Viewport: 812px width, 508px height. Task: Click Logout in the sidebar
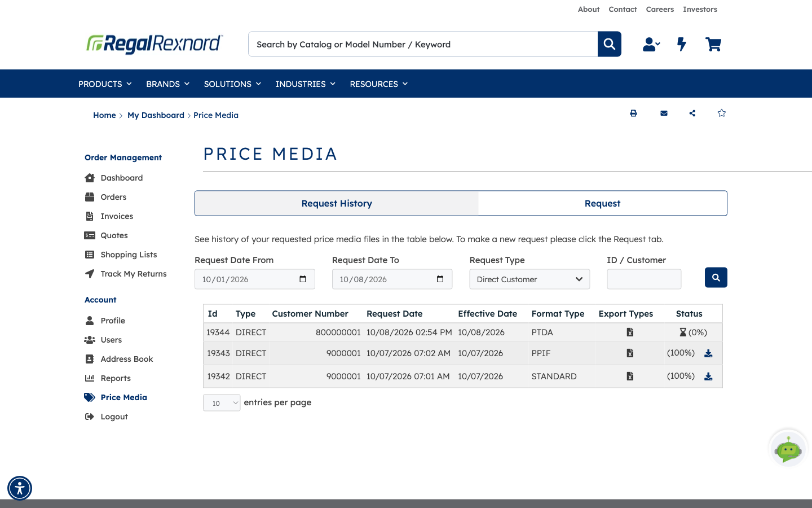[114, 417]
